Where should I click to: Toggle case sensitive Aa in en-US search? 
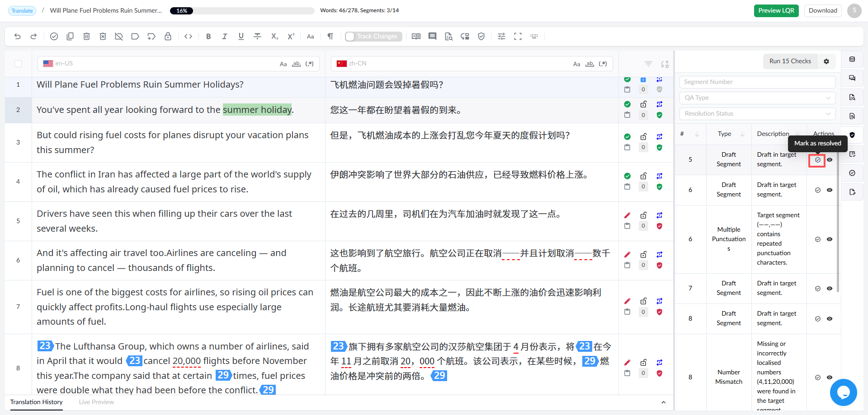[x=283, y=64]
